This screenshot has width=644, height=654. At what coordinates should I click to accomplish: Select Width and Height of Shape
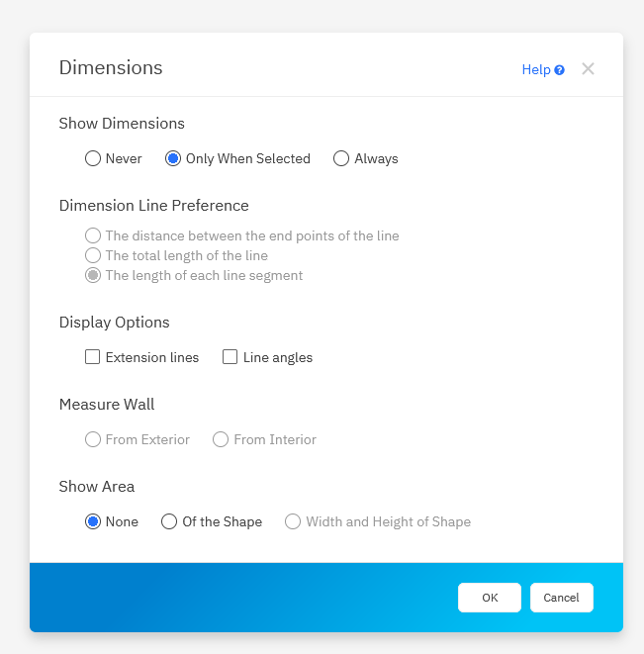293,521
